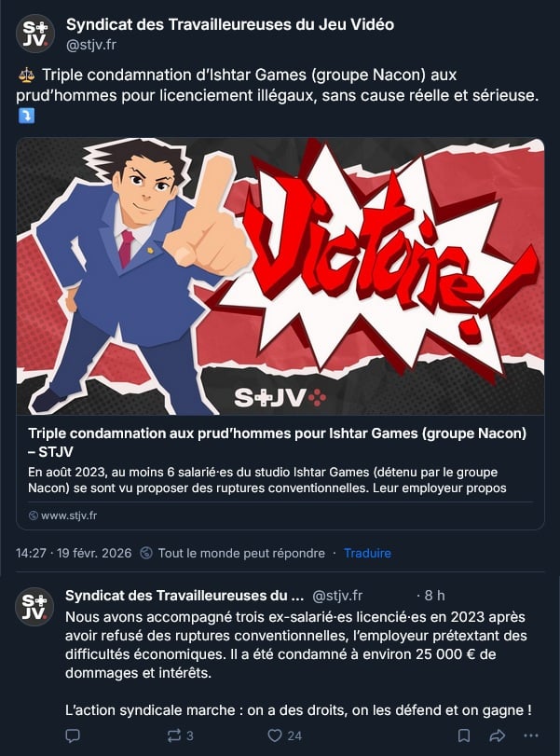Click the www.stjv.fr domain link
The image size is (560, 756).
(69, 515)
